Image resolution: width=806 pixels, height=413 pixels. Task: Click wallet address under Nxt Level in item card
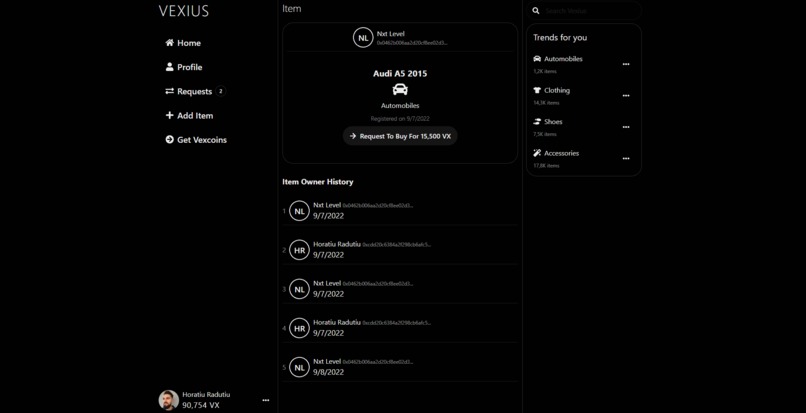pos(412,43)
